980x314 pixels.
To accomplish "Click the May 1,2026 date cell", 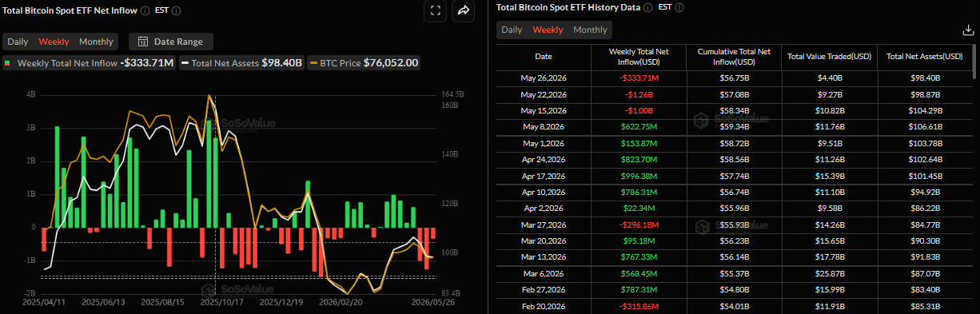I will (x=544, y=143).
